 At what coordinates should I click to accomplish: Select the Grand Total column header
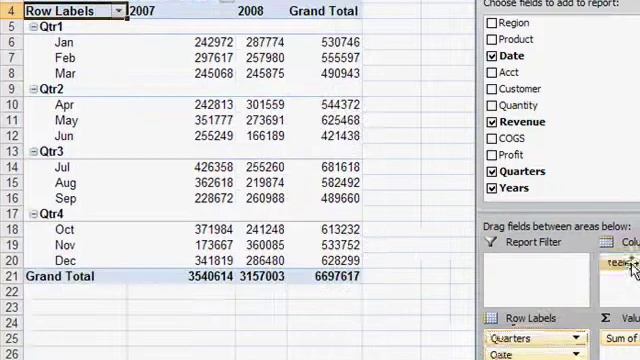click(x=324, y=11)
